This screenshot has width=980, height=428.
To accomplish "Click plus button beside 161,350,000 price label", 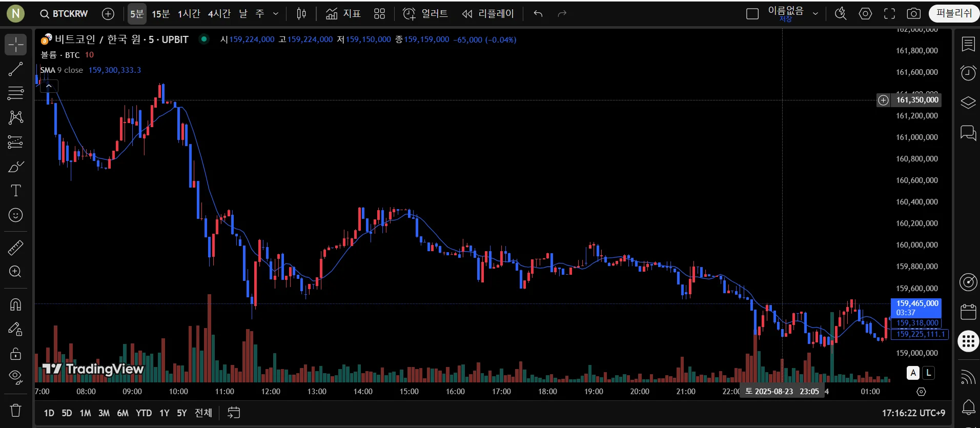I will [883, 100].
